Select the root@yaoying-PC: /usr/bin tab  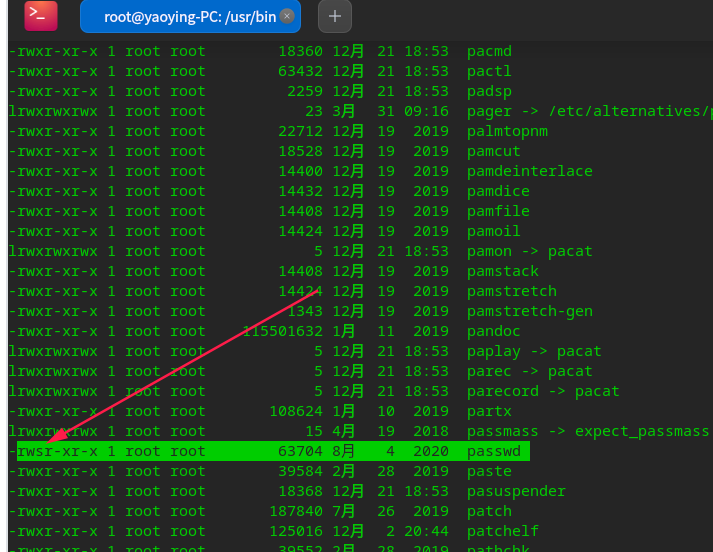click(x=190, y=16)
